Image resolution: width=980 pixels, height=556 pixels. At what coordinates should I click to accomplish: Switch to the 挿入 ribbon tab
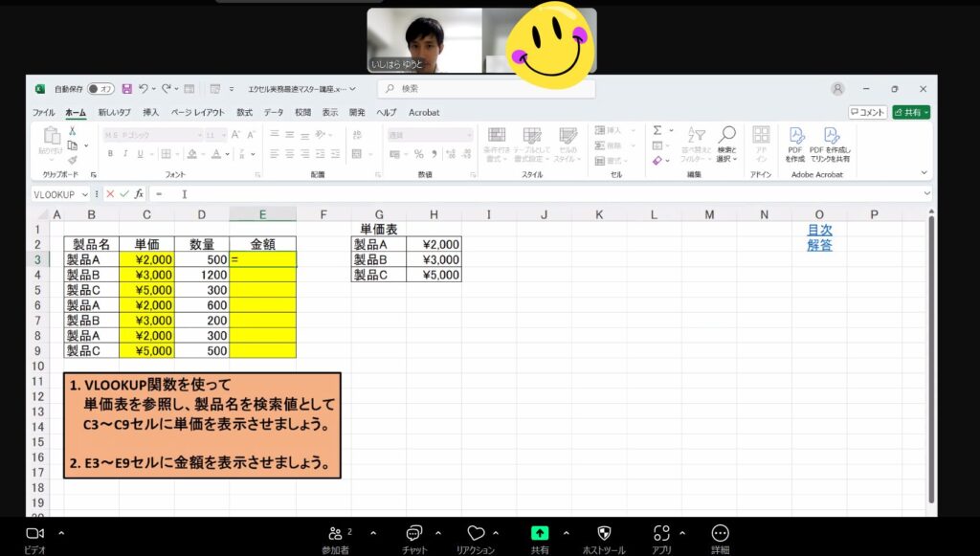tap(150, 112)
